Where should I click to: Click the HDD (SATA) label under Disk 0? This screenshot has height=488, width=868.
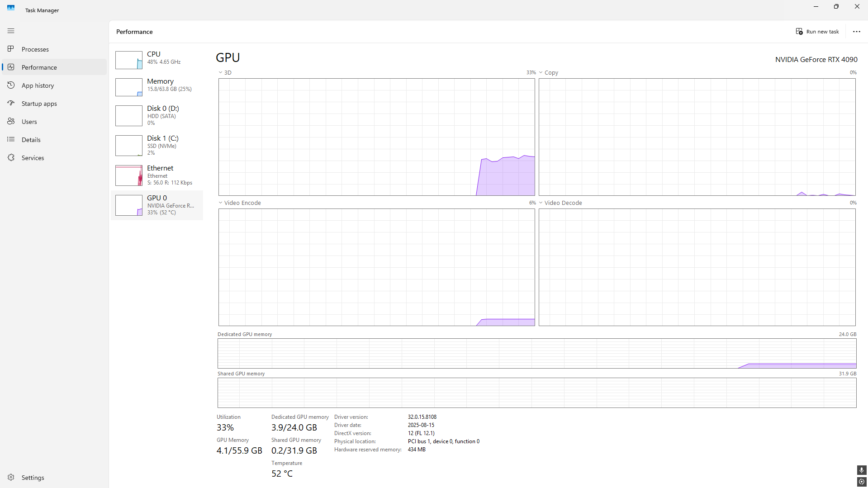[161, 116]
